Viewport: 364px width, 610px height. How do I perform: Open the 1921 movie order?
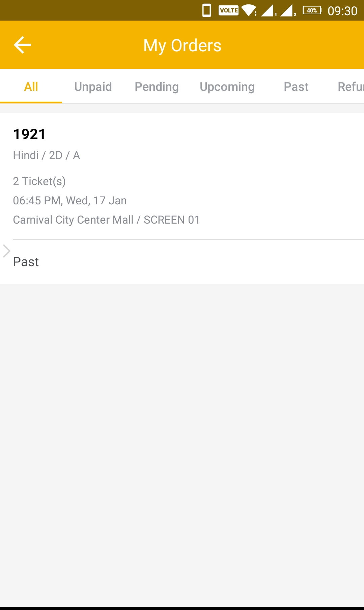pyautogui.click(x=182, y=176)
